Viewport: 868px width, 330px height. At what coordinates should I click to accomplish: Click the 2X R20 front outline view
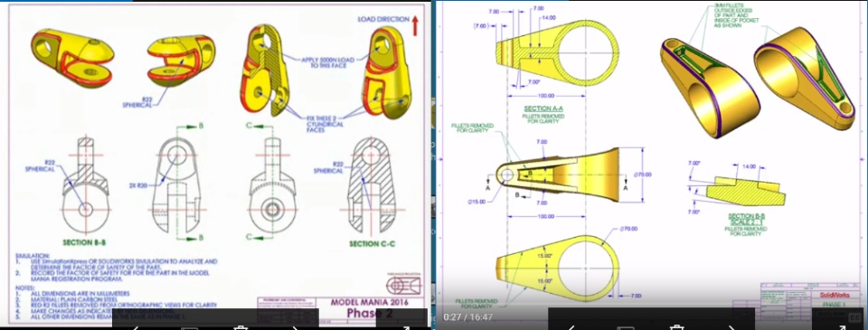pyautogui.click(x=176, y=185)
